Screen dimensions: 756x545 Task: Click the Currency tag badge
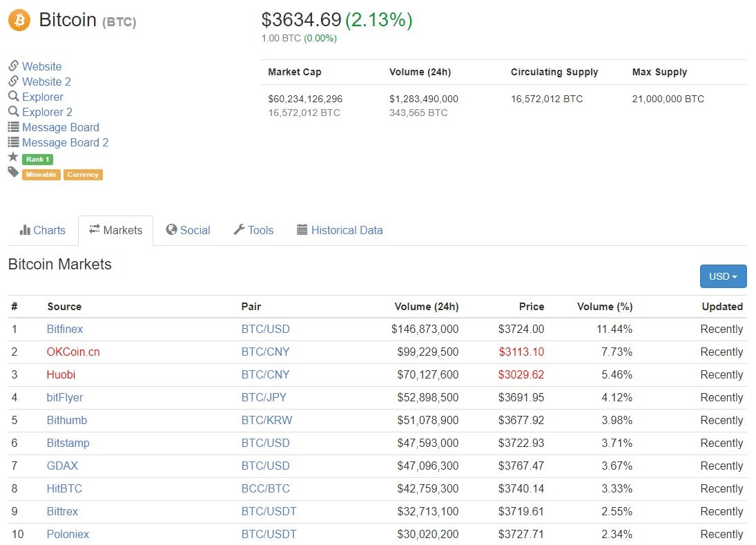pyautogui.click(x=83, y=175)
